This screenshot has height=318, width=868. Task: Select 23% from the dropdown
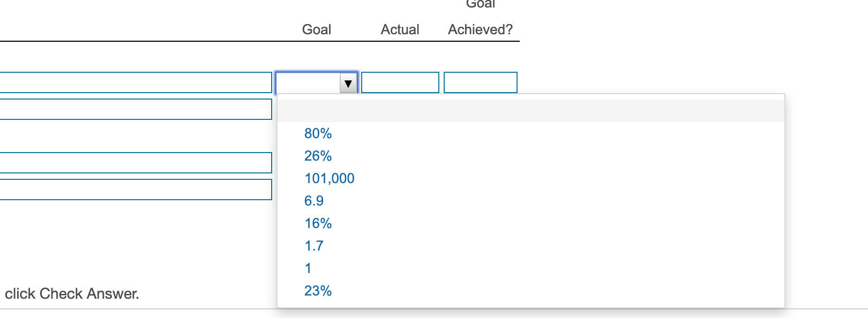point(318,291)
